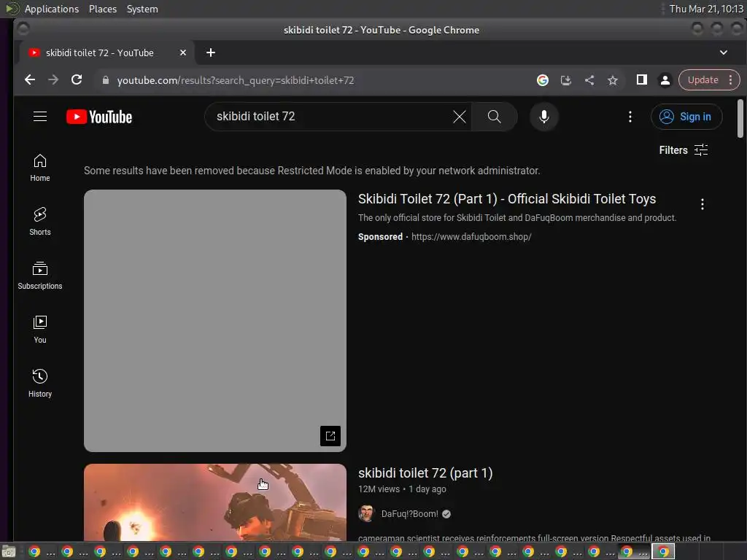Click the '12M views • 1 day ago' text
The height and width of the screenshot is (560, 747).
click(402, 489)
